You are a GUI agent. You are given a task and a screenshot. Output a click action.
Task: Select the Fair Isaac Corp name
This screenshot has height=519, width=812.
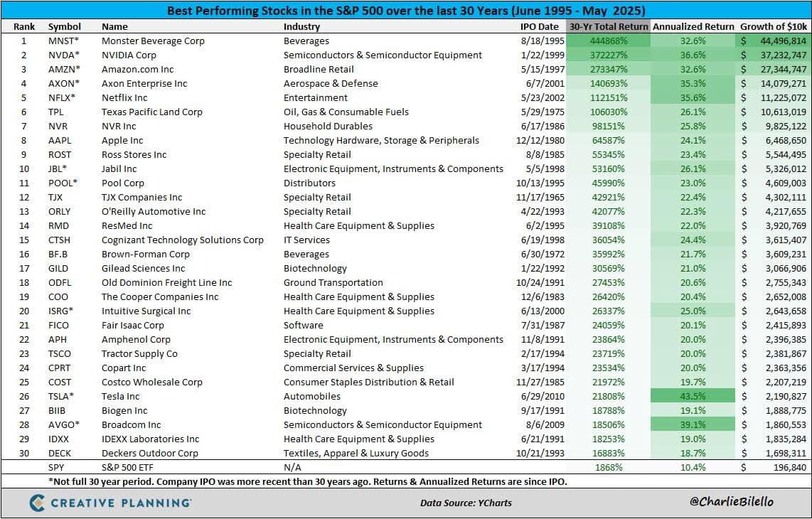tap(132, 326)
